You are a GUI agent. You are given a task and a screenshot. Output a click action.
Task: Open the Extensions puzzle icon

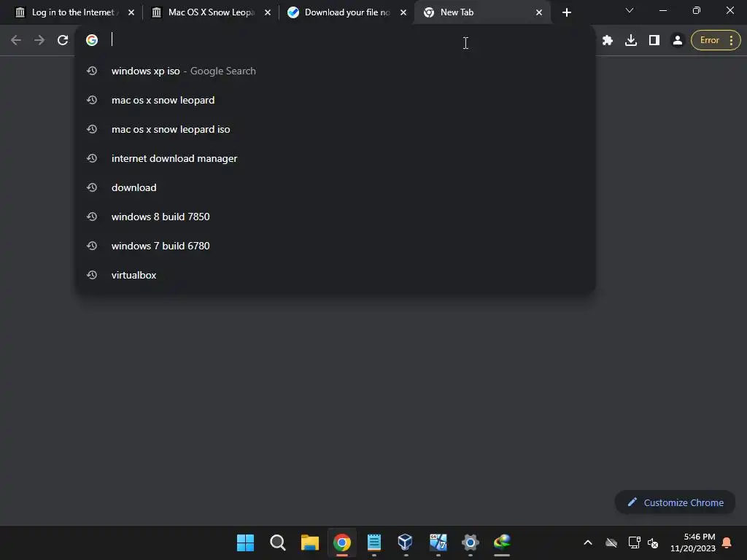coord(608,40)
